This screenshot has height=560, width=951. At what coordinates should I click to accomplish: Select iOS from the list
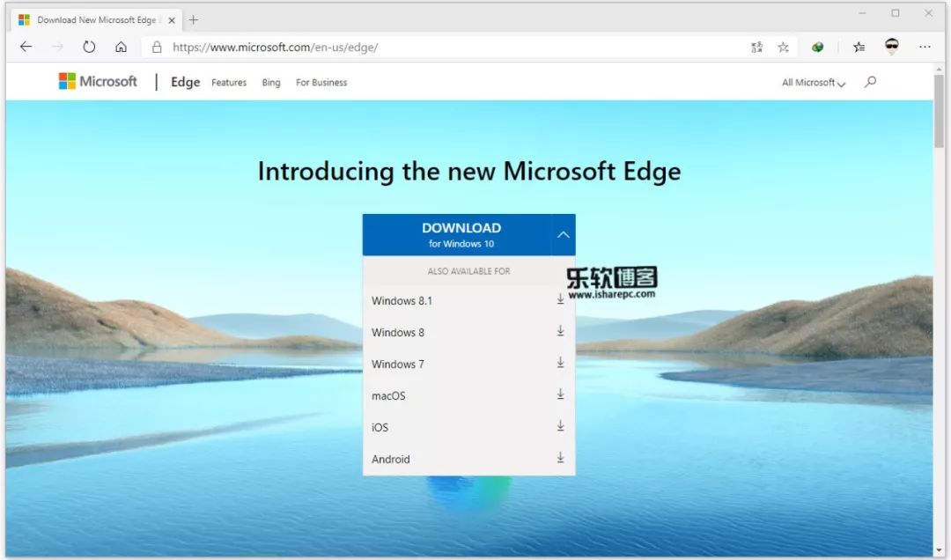click(468, 427)
